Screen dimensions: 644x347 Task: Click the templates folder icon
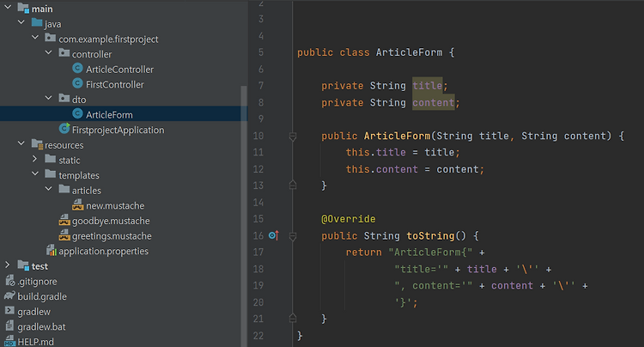(50, 173)
